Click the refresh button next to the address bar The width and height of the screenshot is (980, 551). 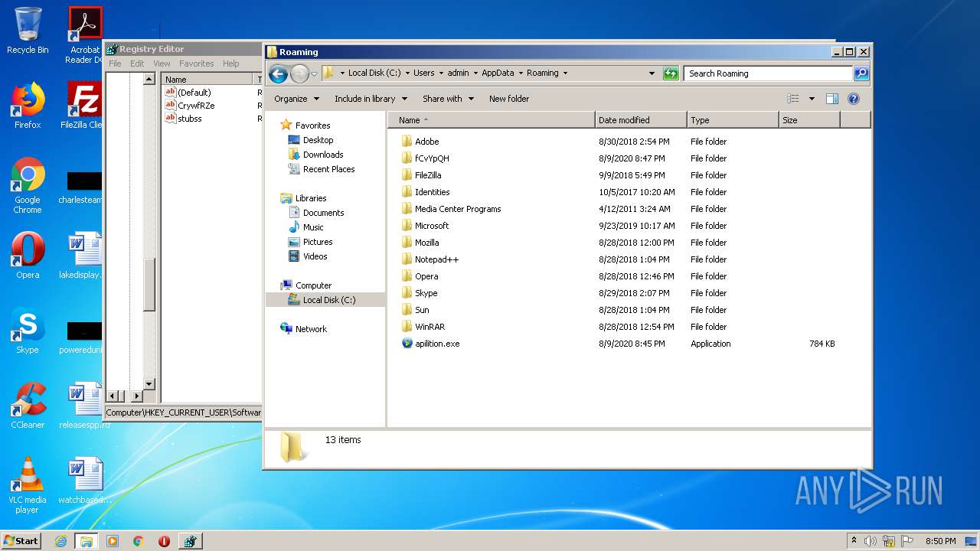(x=671, y=73)
